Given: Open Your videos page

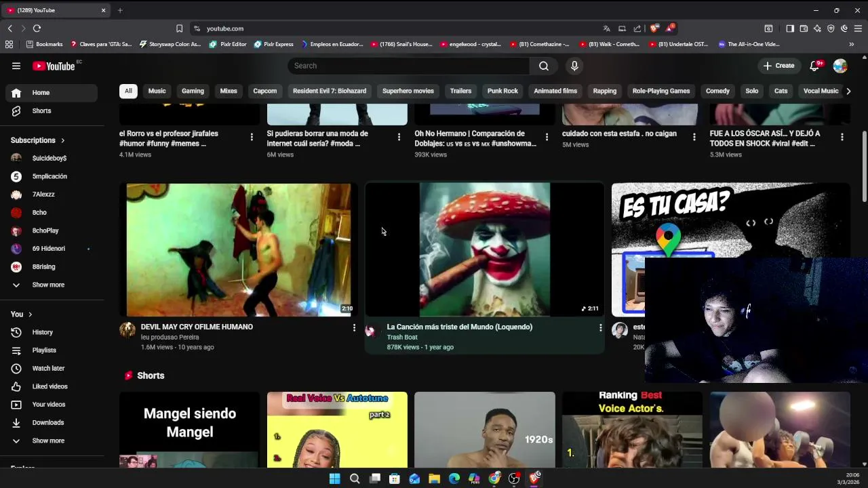Looking at the screenshot, I should point(52,405).
